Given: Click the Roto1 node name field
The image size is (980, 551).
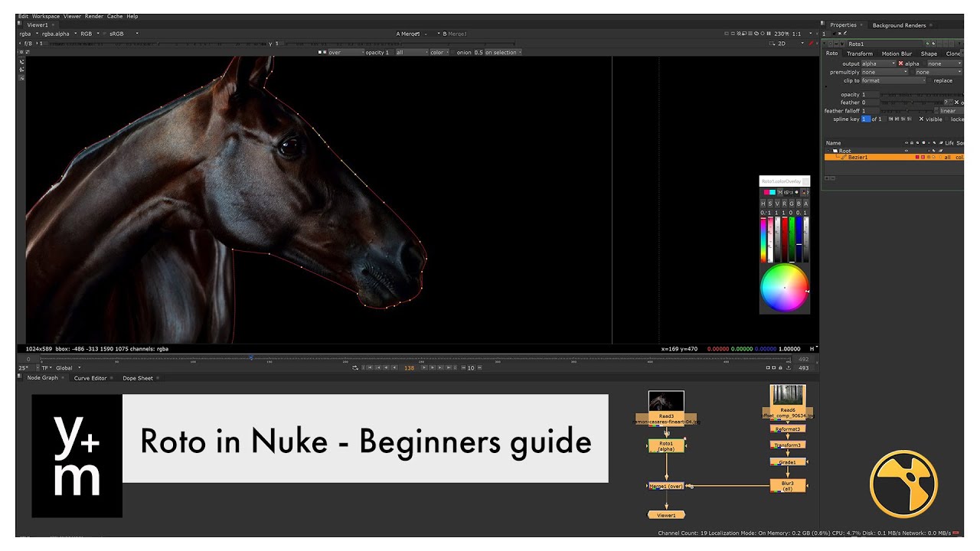Looking at the screenshot, I should [x=884, y=44].
